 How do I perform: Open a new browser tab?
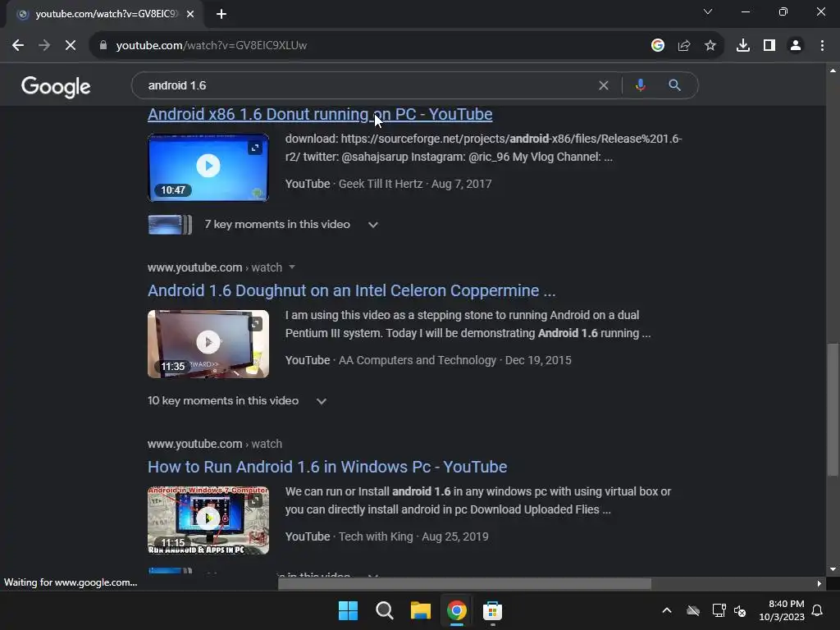pyautogui.click(x=221, y=14)
